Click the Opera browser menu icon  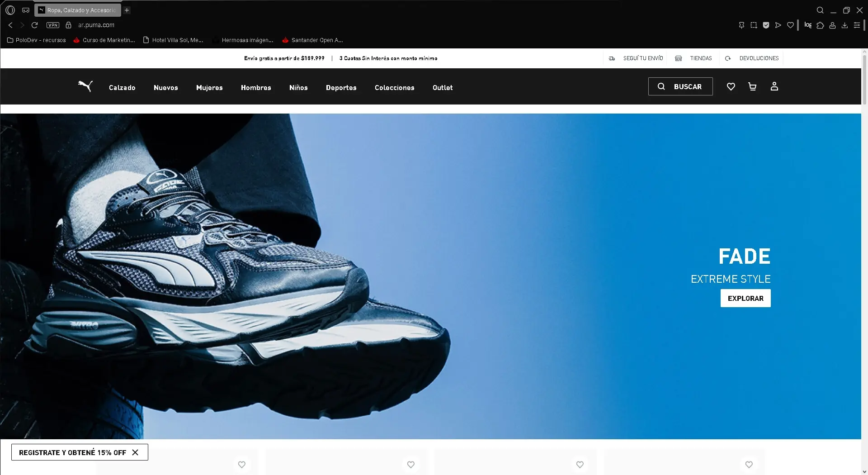pyautogui.click(x=10, y=10)
